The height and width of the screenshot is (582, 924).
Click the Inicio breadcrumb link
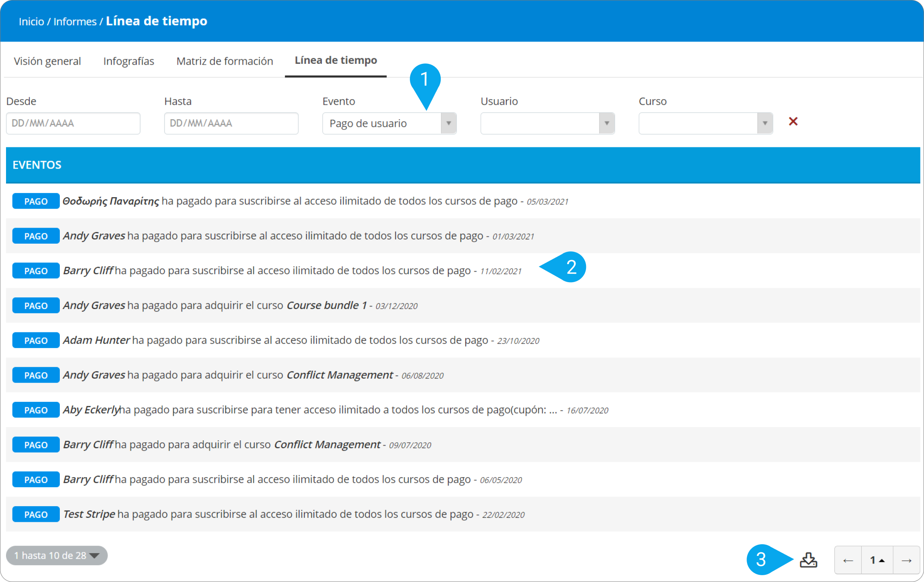tap(31, 22)
